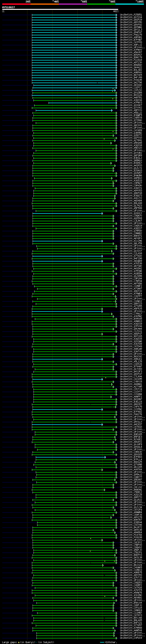
Task: Click the green ~80% identity legend segment
Action: click(101, 4)
